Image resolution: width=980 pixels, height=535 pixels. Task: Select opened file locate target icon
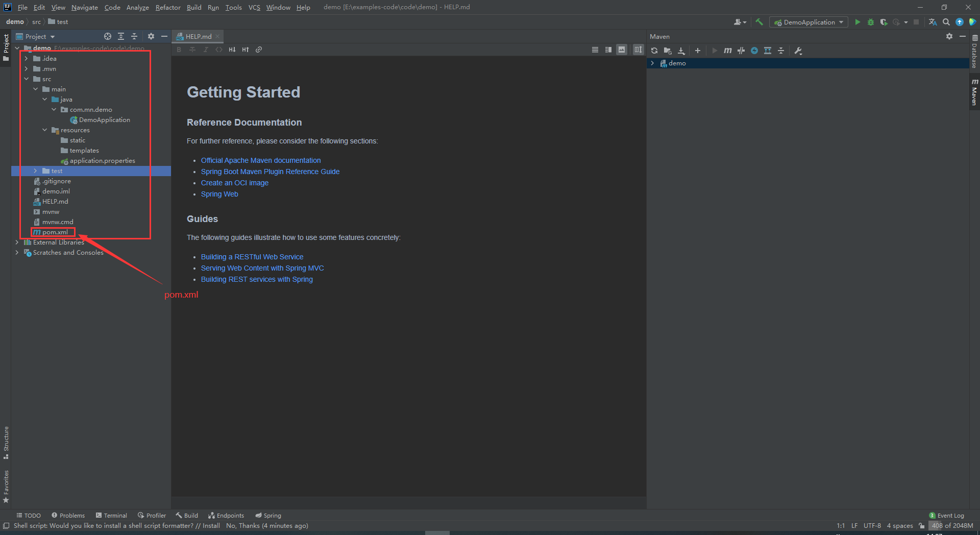click(x=108, y=36)
